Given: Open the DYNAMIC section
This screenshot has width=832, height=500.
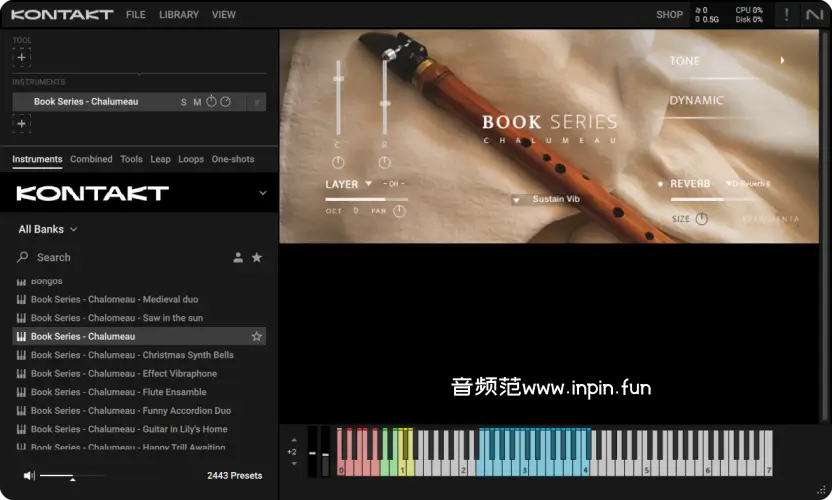Looking at the screenshot, I should (x=696, y=100).
